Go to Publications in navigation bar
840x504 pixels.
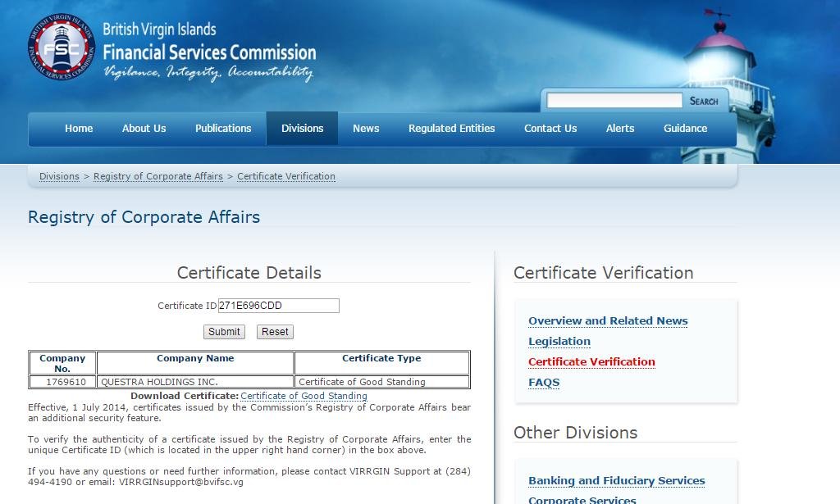click(x=223, y=129)
